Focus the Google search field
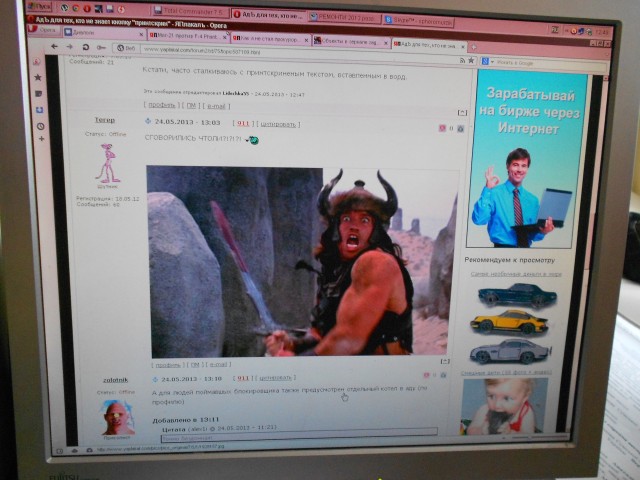Screen dimensions: 640x480 pyautogui.click(x=547, y=63)
